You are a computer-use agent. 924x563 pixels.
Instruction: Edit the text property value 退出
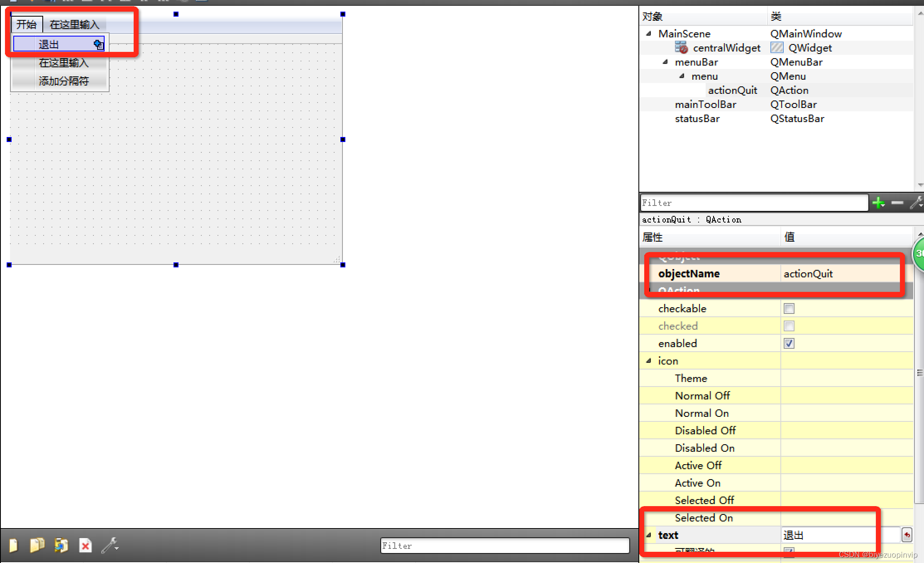(840, 535)
